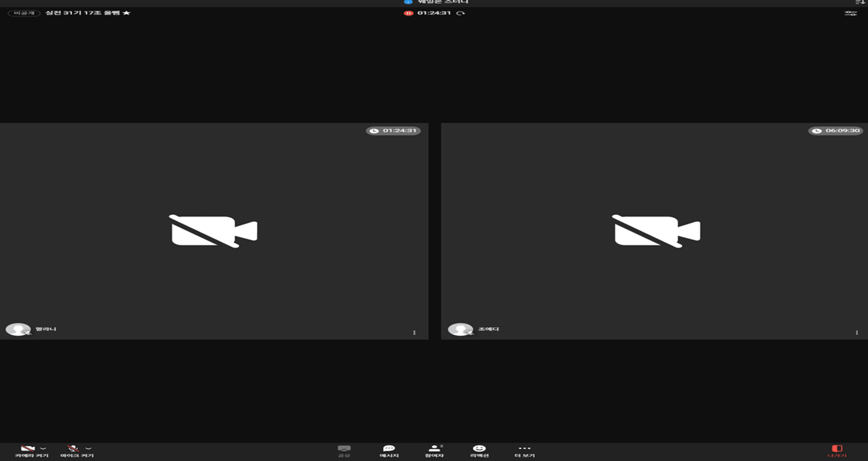The width and height of the screenshot is (868, 461).
Task: Expand camera options chevron
Action: 43,448
